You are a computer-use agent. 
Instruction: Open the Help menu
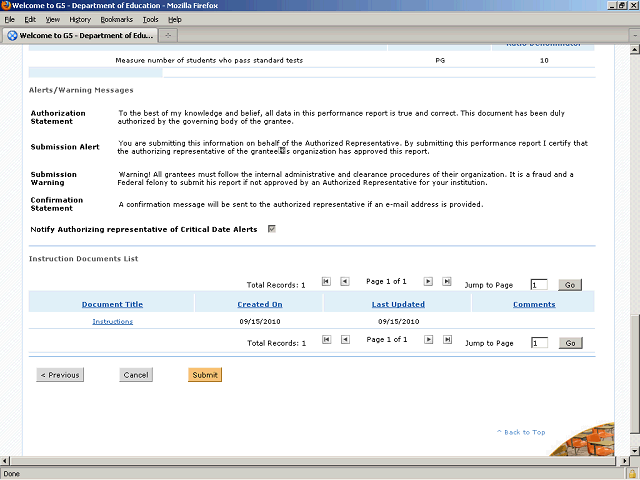[x=175, y=20]
